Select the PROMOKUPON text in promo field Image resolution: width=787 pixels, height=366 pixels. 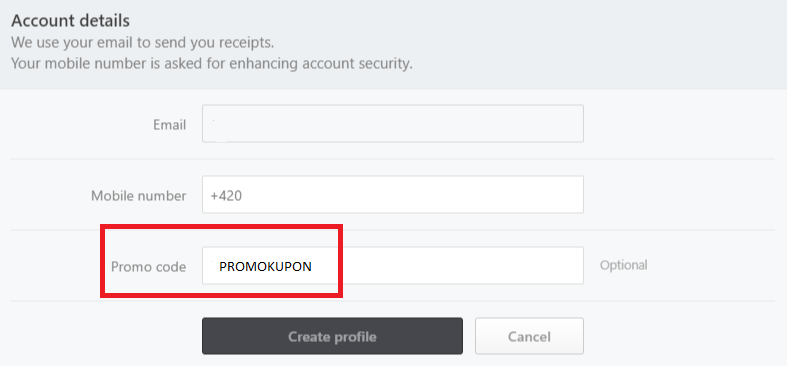pos(266,267)
